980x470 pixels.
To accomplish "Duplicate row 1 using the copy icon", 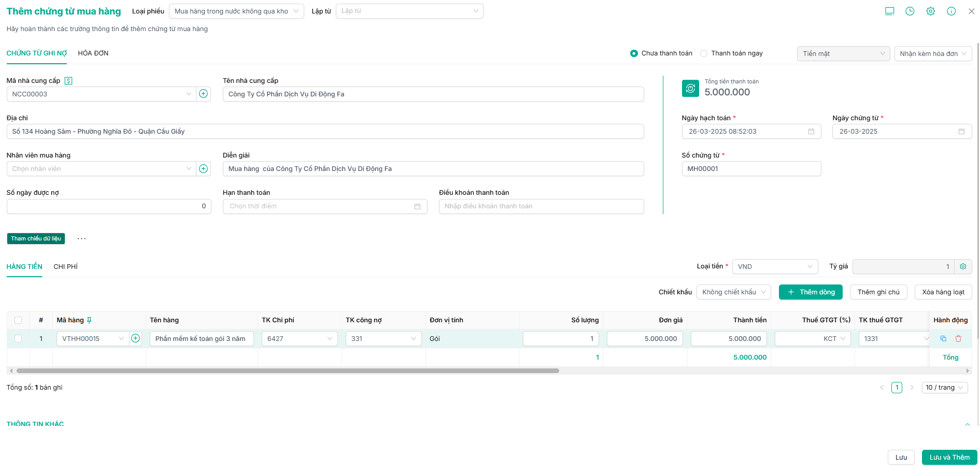I will 943,338.
